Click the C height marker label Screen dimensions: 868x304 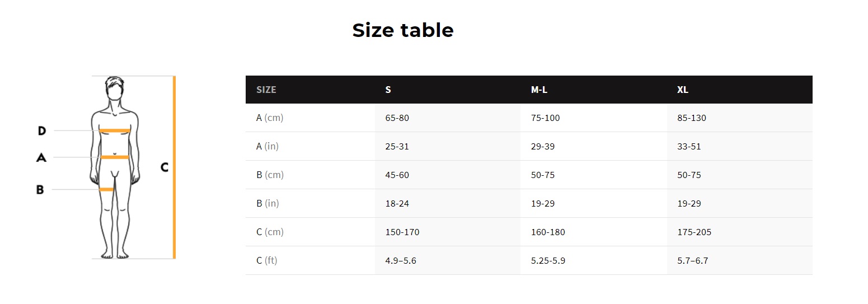tap(165, 167)
